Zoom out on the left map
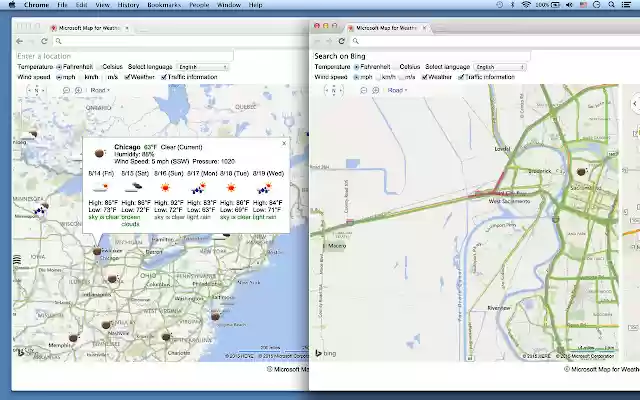The height and width of the screenshot is (400, 640). [x=66, y=90]
